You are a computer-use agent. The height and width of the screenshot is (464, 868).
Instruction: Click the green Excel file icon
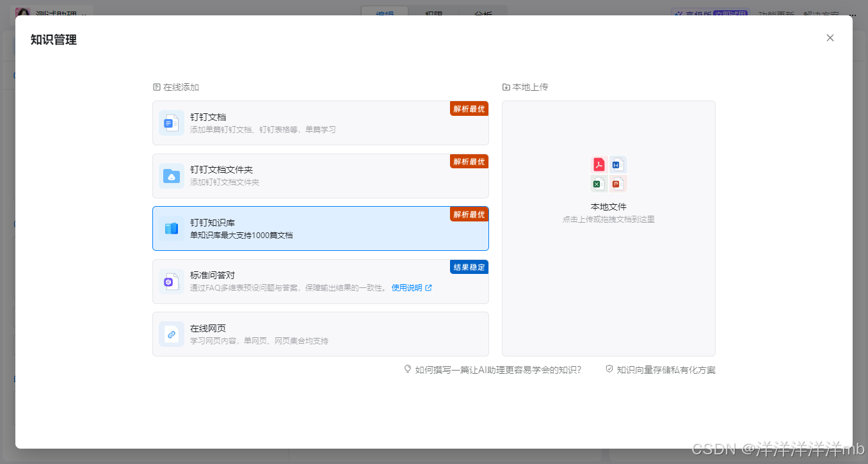point(599,184)
